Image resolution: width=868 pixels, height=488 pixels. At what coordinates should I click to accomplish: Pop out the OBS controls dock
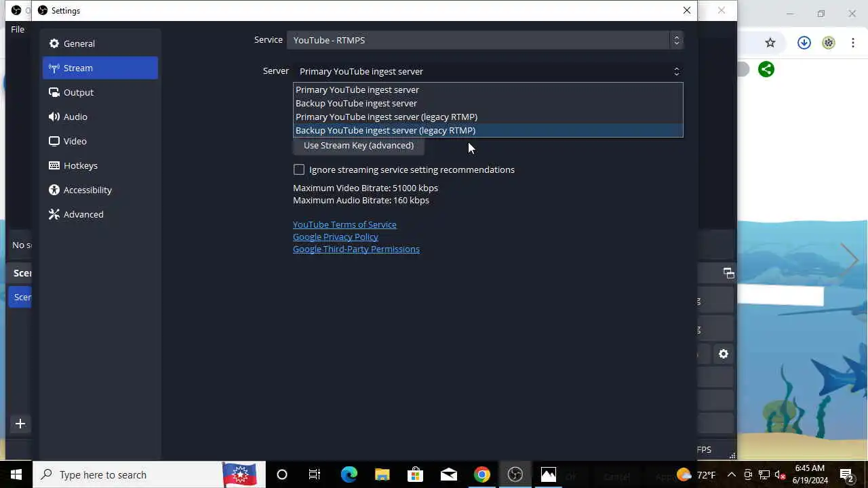click(x=729, y=273)
